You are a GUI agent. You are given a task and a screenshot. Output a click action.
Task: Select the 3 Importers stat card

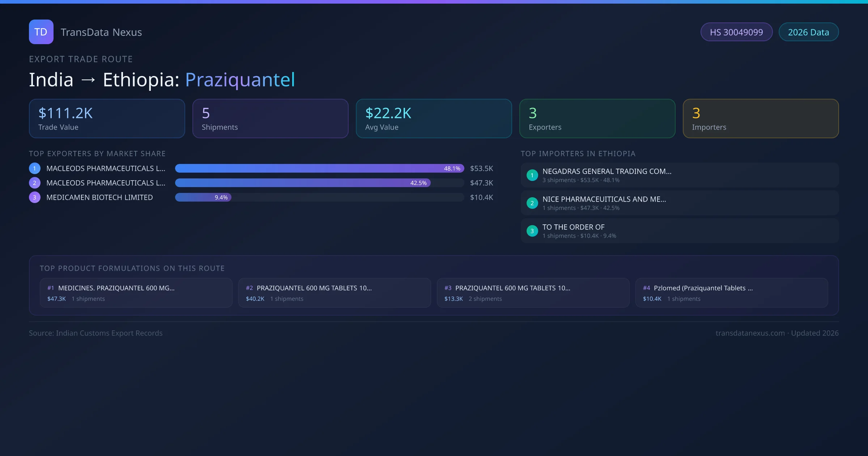click(x=761, y=119)
